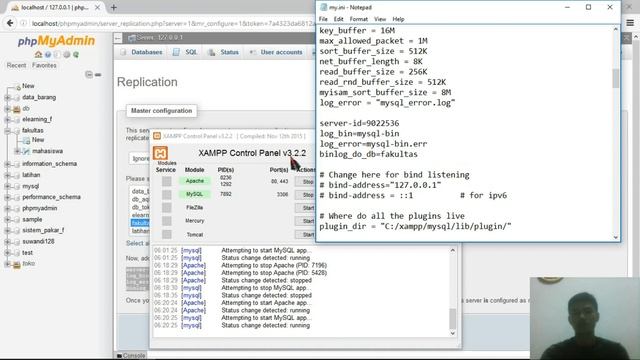Toggle MySQL service checkbox in XAMPP

point(167,194)
